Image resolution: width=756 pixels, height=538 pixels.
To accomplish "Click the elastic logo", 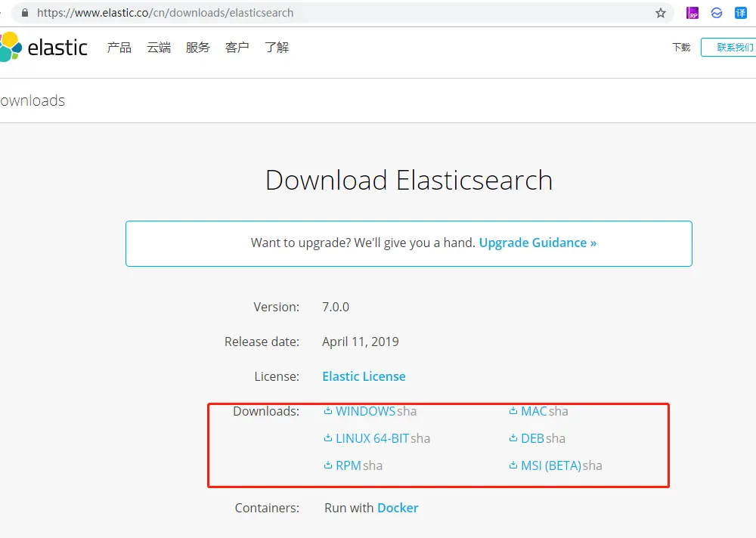I will click(43, 48).
